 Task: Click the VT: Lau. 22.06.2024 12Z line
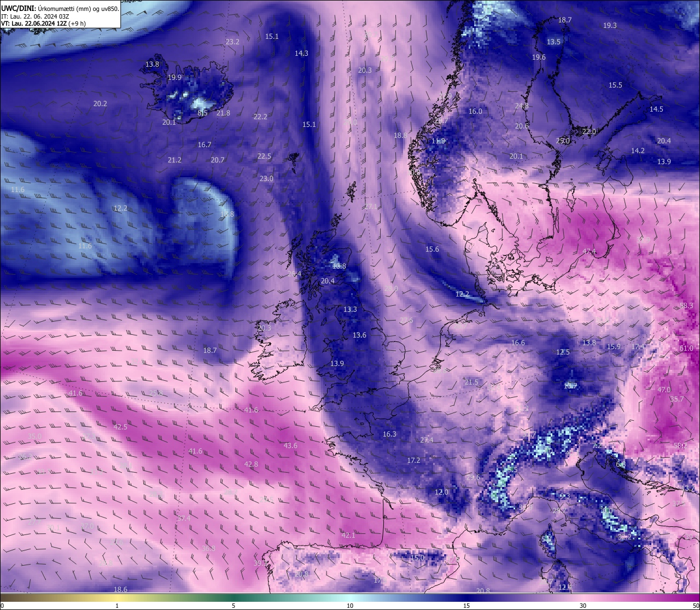(x=43, y=24)
